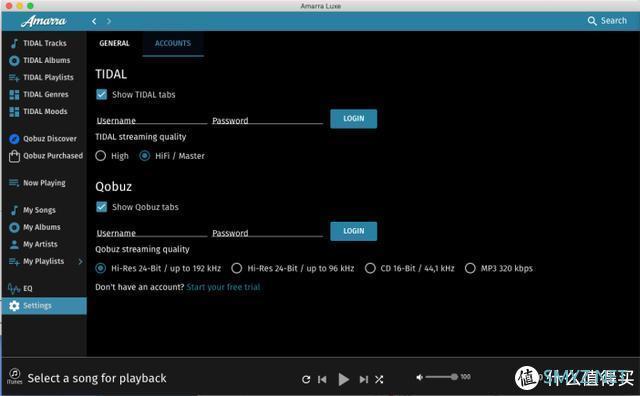
Task: Open My Albums disc icon
Action: click(14, 227)
